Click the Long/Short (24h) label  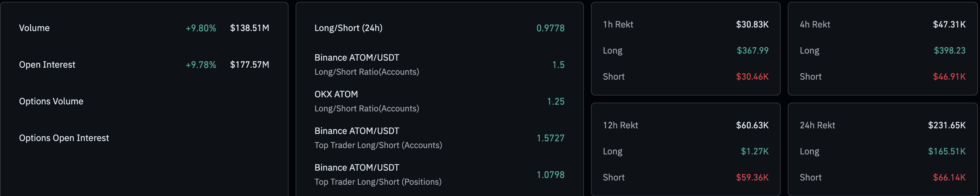tap(349, 28)
